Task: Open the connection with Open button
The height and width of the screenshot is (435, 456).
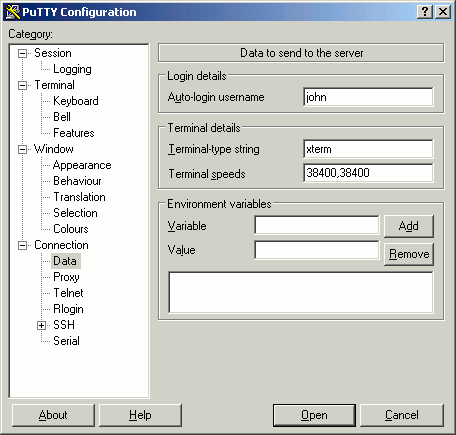Action: [314, 415]
